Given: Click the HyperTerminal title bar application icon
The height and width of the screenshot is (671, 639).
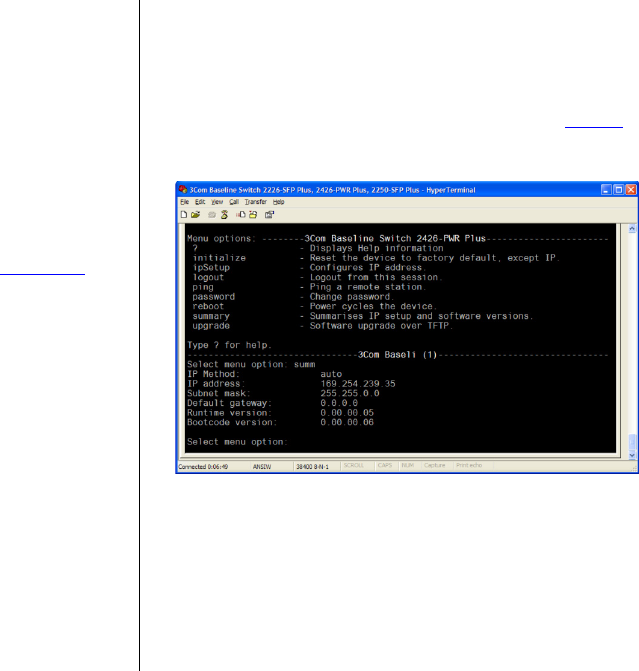Looking at the screenshot, I should point(183,190).
